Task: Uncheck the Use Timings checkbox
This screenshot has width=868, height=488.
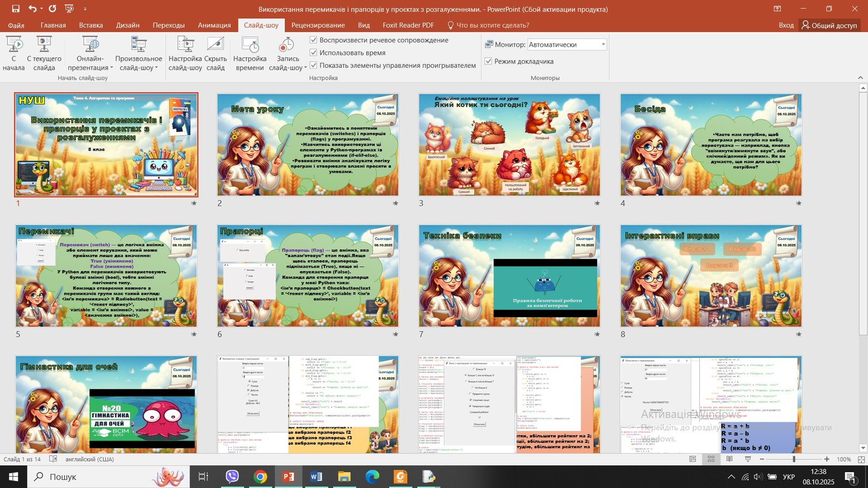Action: [313, 53]
